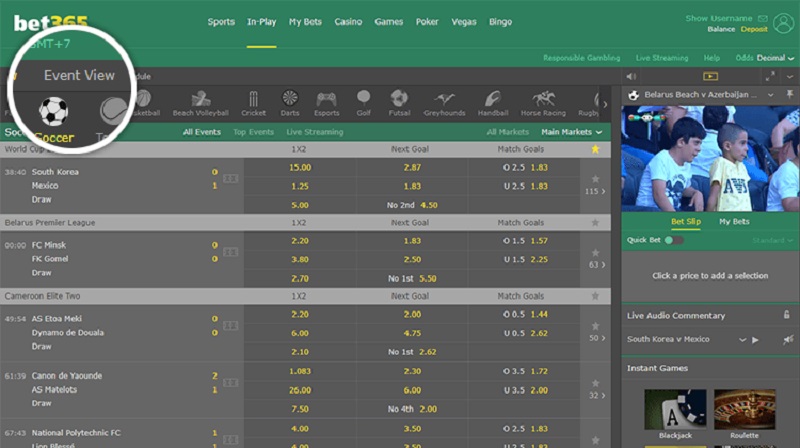Viewport: 800px width, 448px height.
Task: Select the Soccer ball sport icon
Action: coord(54,111)
